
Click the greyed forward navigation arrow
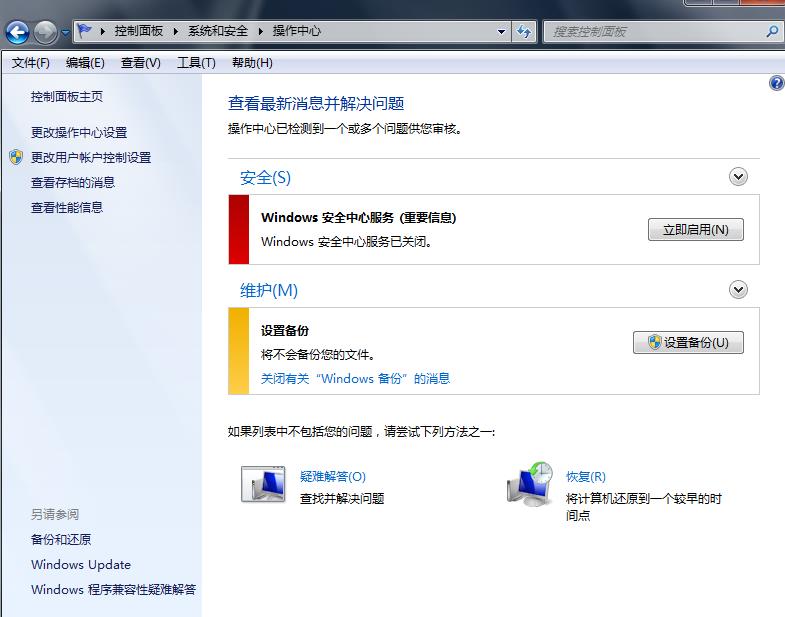[46, 33]
